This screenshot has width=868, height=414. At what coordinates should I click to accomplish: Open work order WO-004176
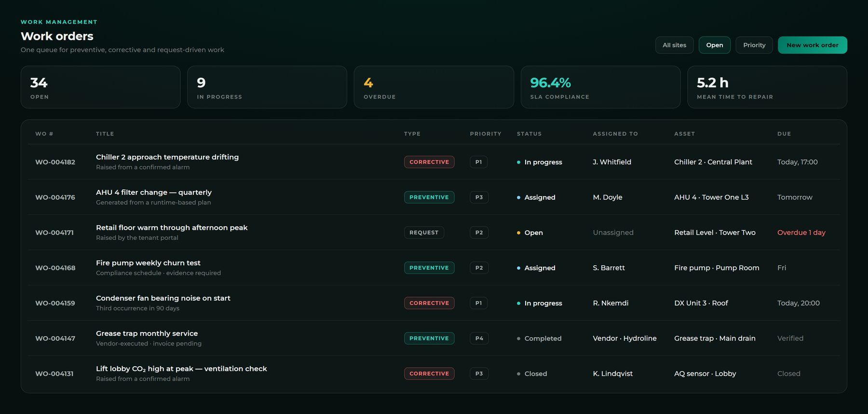click(55, 197)
